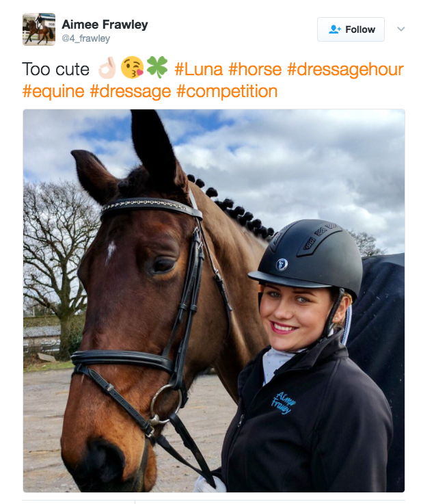421x504 pixels.
Task: Browse the #horse hashtag
Action: [x=255, y=69]
